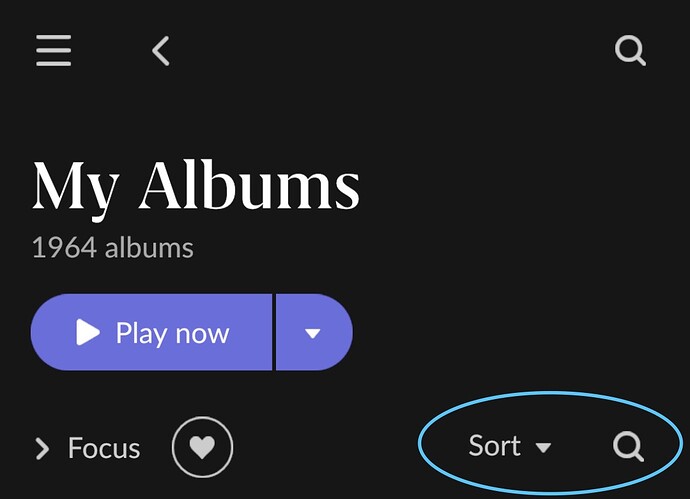Click the white play triangle icon
Viewport: 690px width, 499px height.
88,332
